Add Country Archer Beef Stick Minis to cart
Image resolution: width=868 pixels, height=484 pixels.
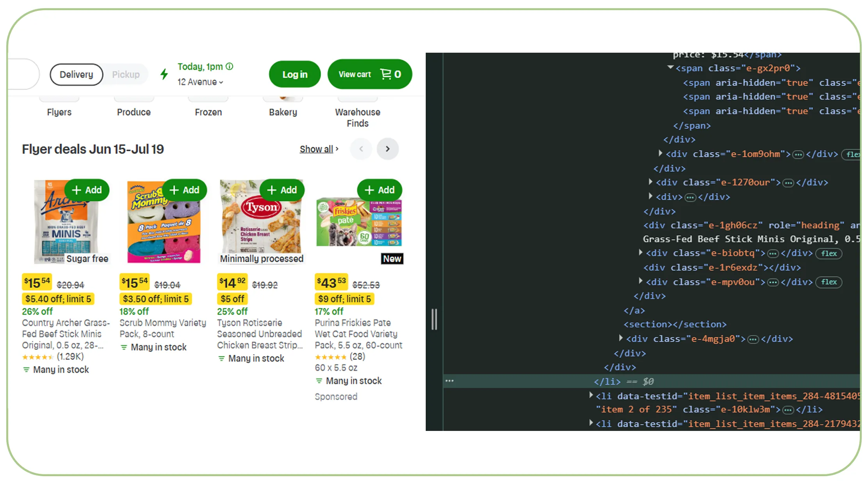(87, 190)
